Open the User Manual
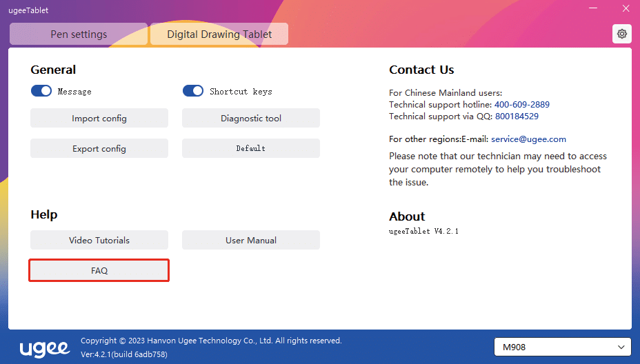The width and height of the screenshot is (640, 364). 251,240
